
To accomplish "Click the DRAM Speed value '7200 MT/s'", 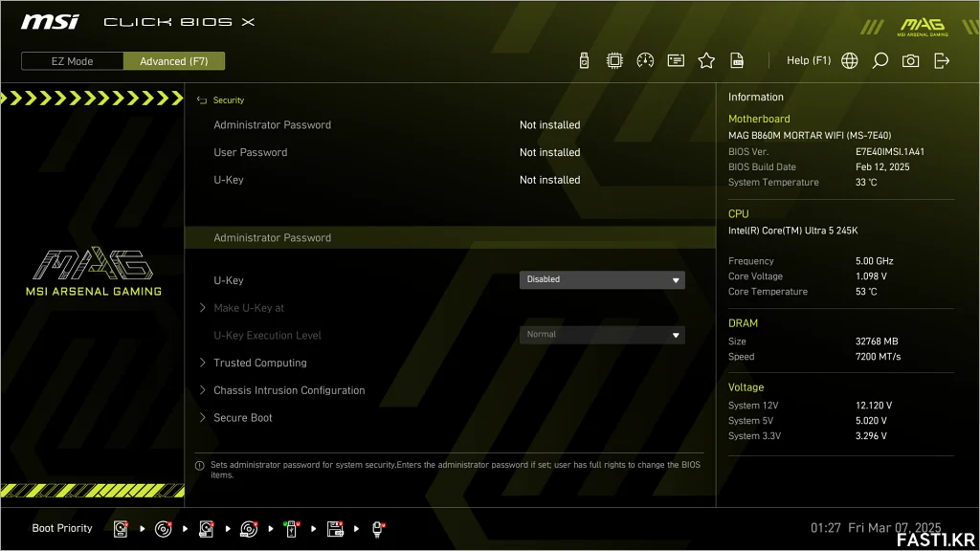I will [878, 357].
